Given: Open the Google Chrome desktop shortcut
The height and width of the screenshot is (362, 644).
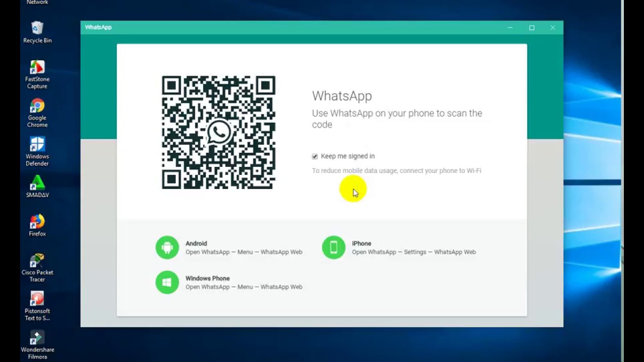Looking at the screenshot, I should pos(37,113).
